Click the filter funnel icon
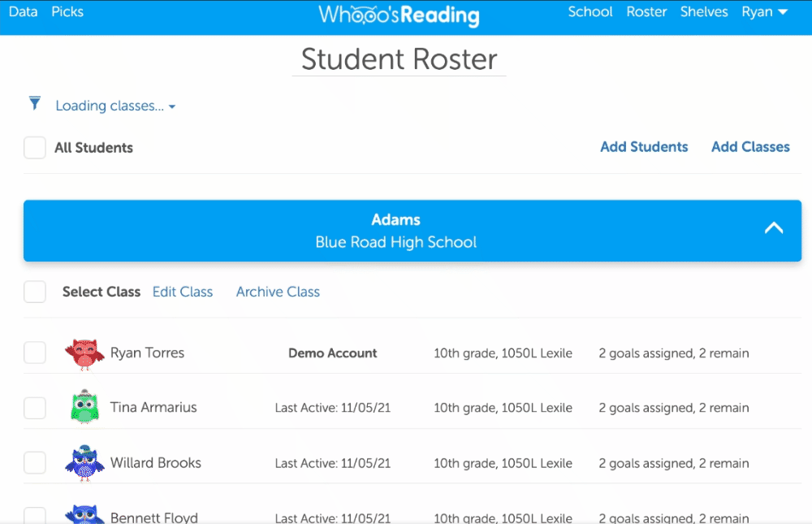812x524 pixels. 34,103
